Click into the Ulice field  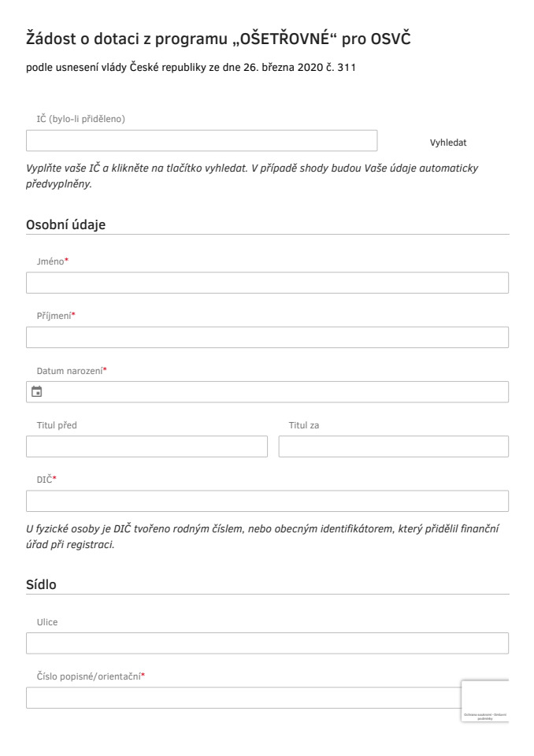[x=267, y=643]
